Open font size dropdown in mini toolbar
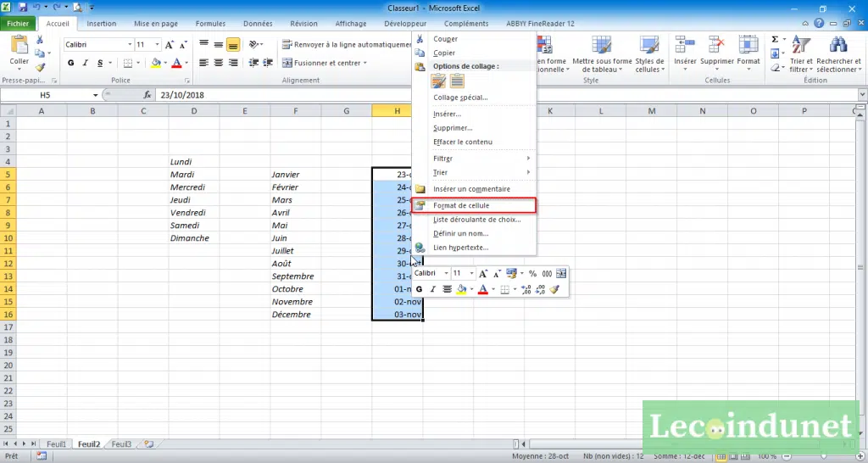868x463 pixels. [471, 274]
